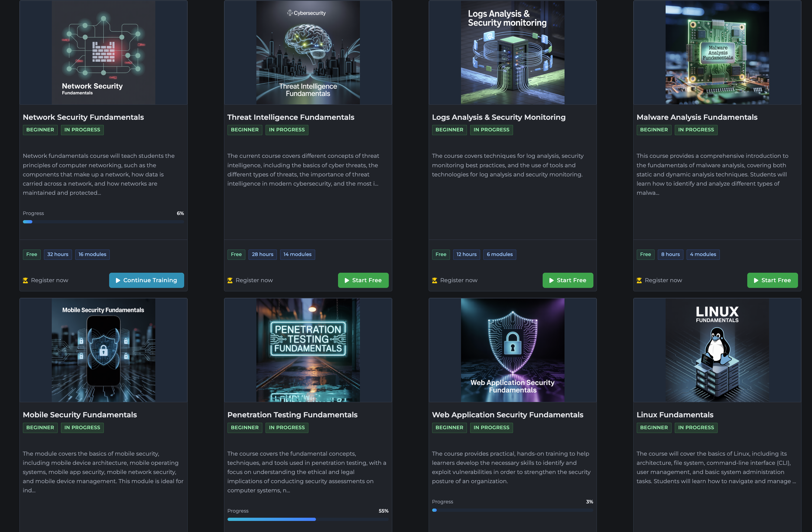
Task: Click IN PROGRESS badge on Mobile Security card
Action: pos(82,428)
